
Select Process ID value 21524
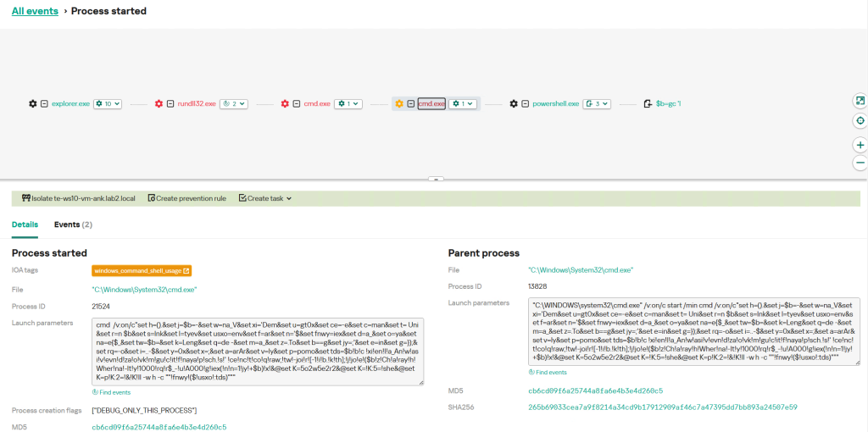(x=102, y=306)
